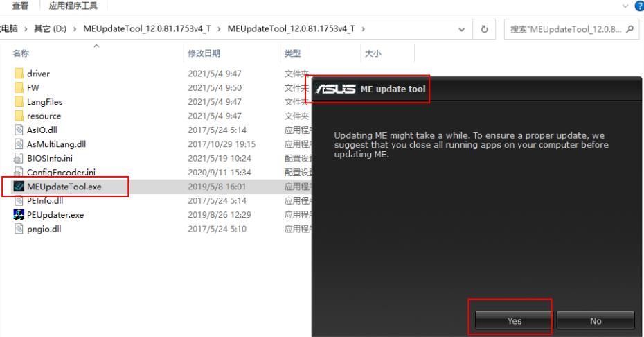Select the PEUpdater.exe application icon
The width and height of the screenshot is (644, 337).
(19, 215)
